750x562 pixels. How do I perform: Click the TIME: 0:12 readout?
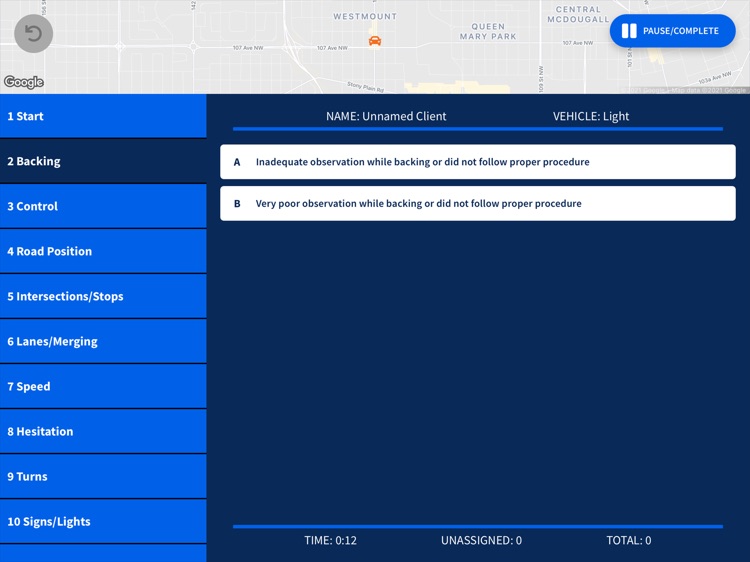click(331, 540)
